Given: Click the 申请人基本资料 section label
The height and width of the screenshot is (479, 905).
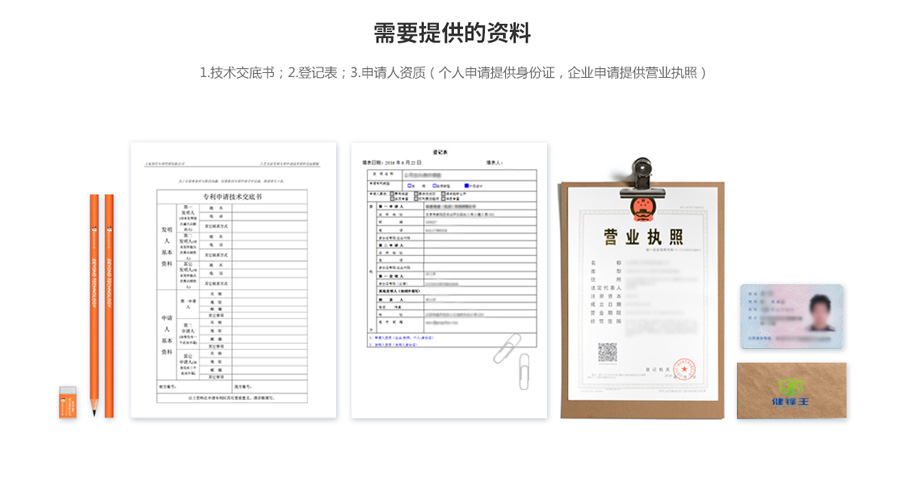Looking at the screenshot, I should (167, 335).
